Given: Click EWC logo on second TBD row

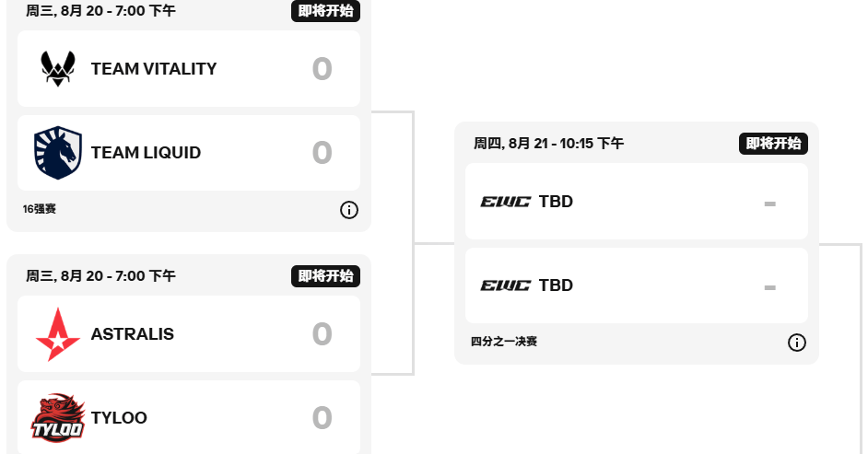Looking at the screenshot, I should click(505, 285).
